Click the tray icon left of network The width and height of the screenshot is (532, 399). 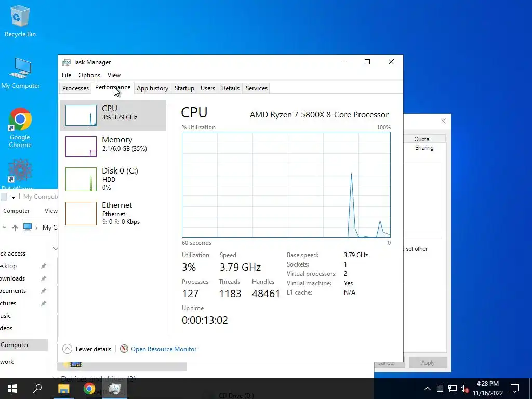click(440, 389)
